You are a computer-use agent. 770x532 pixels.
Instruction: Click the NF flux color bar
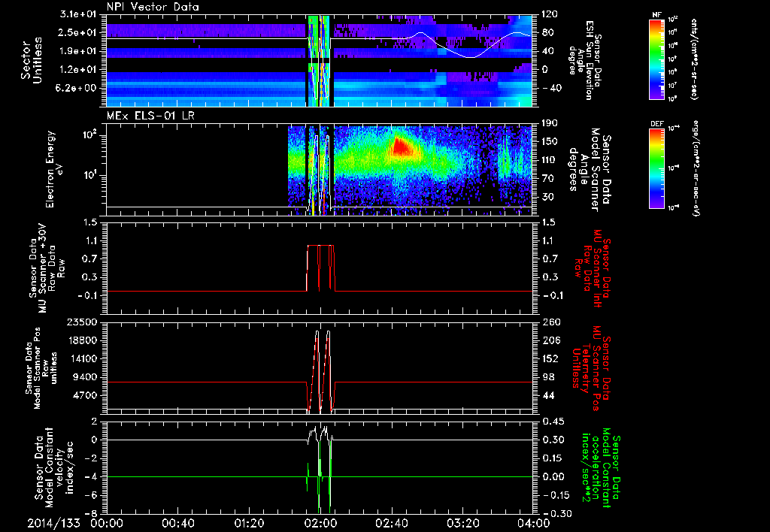coord(657,59)
